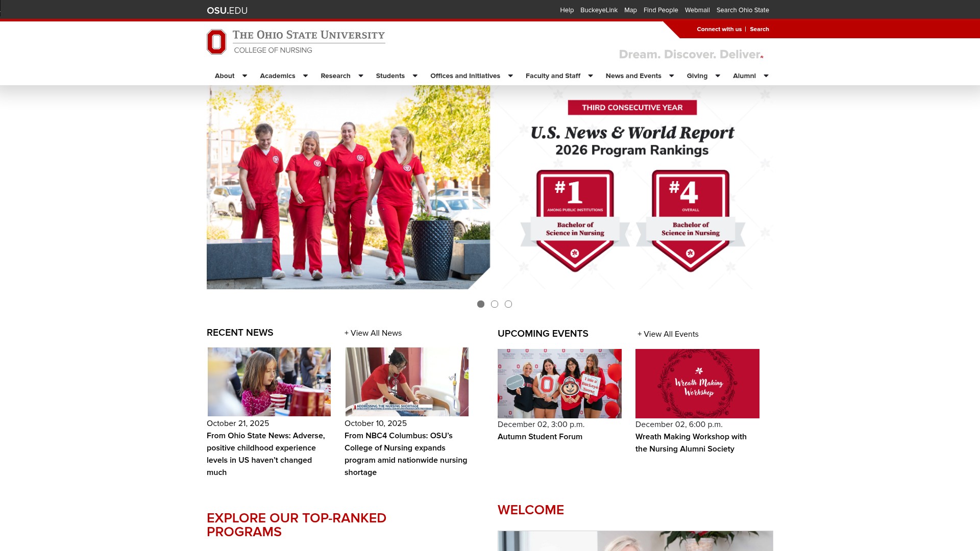
Task: Click the UPCOMING EVENTS heading
Action: pos(543,334)
